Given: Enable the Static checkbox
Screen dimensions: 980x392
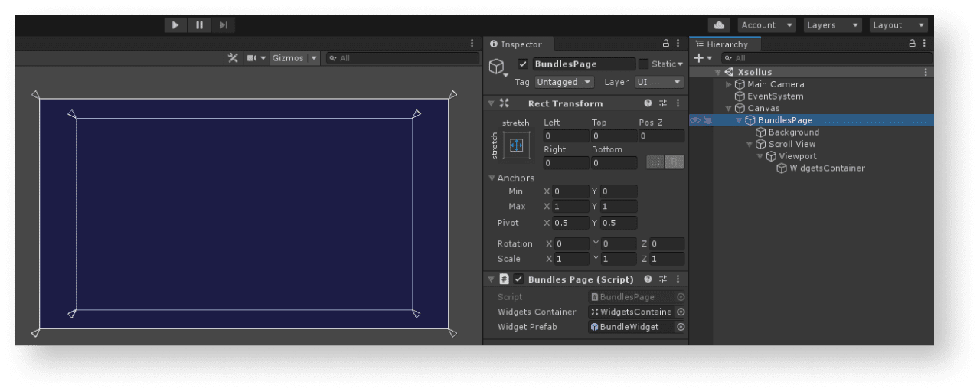Looking at the screenshot, I should pyautogui.click(x=643, y=64).
